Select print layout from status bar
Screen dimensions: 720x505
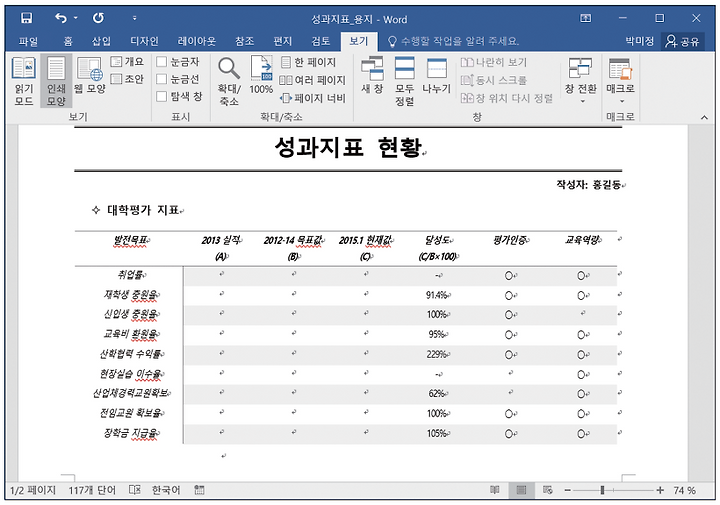521,490
